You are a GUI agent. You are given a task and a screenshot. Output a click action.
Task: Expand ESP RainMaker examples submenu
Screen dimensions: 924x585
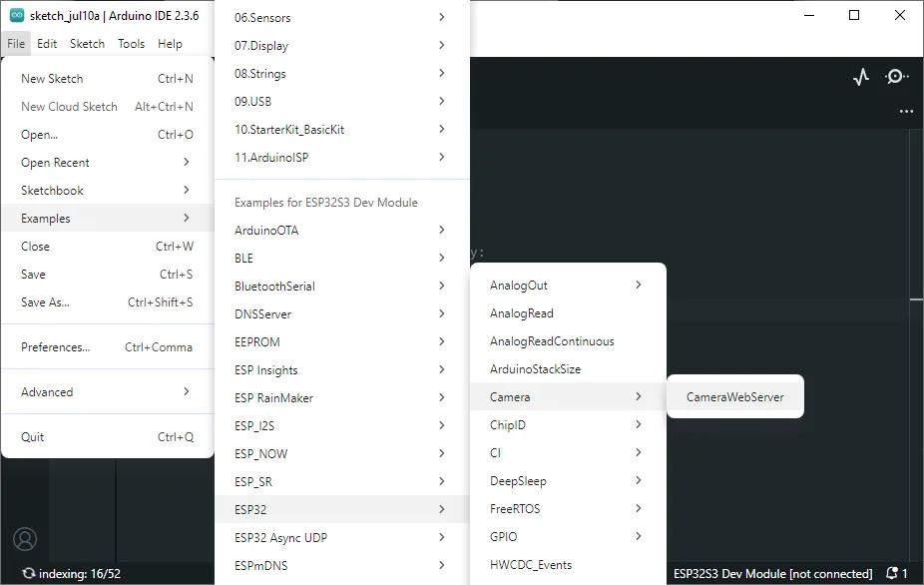click(x=342, y=398)
